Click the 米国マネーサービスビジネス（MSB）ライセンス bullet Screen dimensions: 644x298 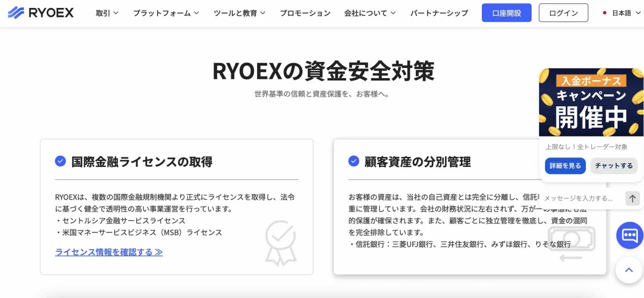click(x=139, y=232)
